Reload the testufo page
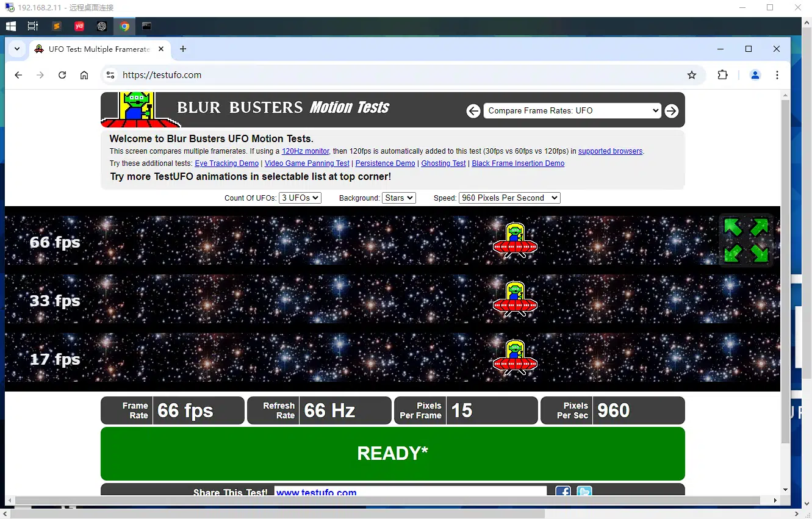This screenshot has height=519, width=812. pos(62,75)
